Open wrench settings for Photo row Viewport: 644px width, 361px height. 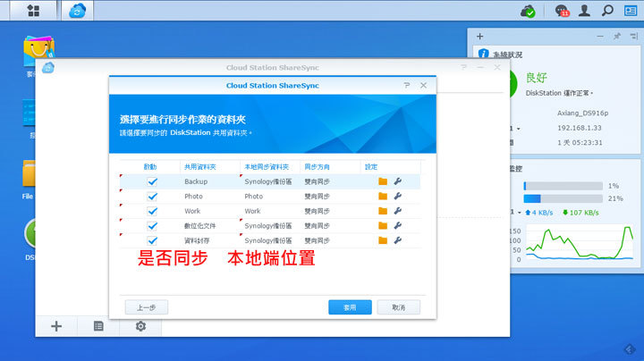click(397, 196)
